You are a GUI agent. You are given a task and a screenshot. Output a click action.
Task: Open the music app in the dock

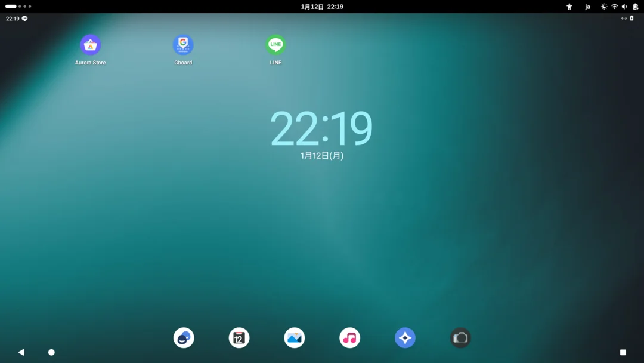[349, 337]
